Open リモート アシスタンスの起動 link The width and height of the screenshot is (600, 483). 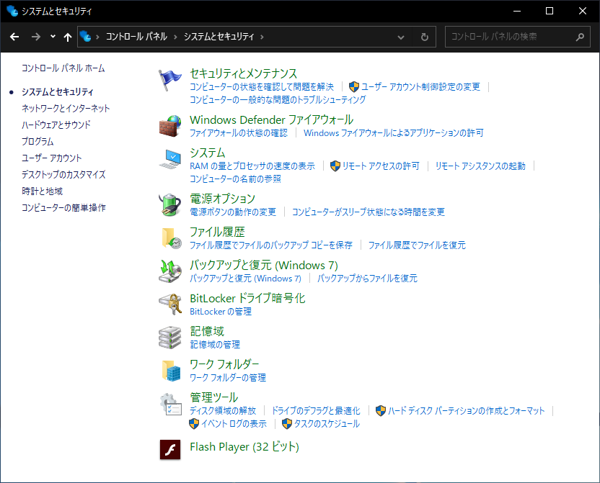coord(480,166)
